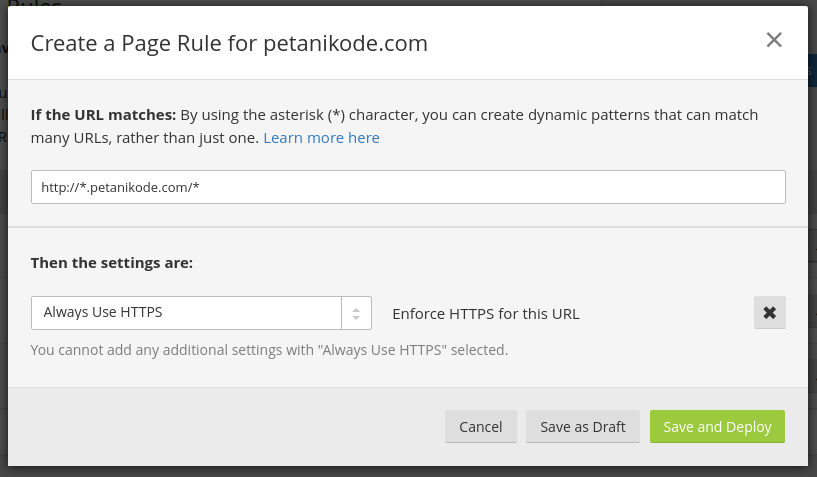Remove the Always Use HTTPS setting
This screenshot has width=817, height=477.
[x=770, y=313]
